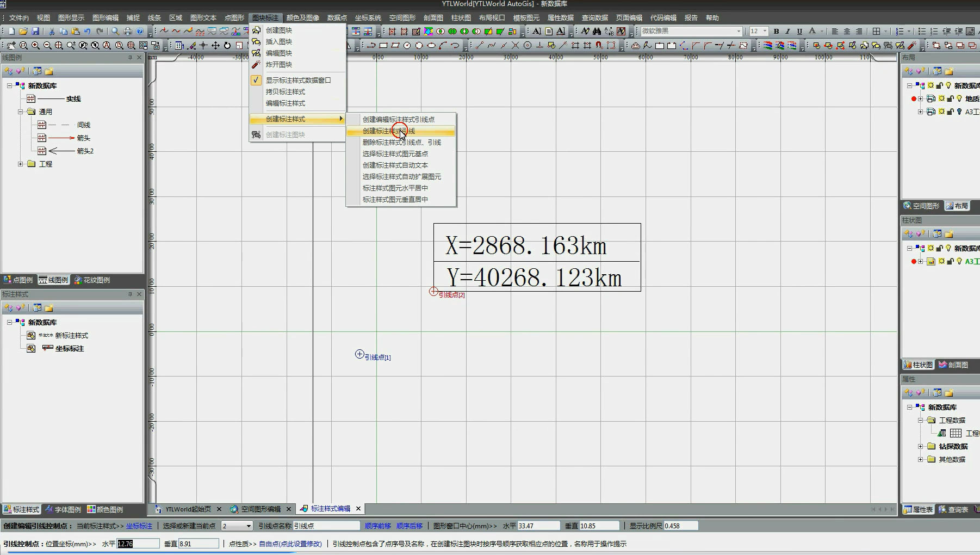
Task: Toggle light bulb on 柱状图 A3 row
Action: (959, 261)
